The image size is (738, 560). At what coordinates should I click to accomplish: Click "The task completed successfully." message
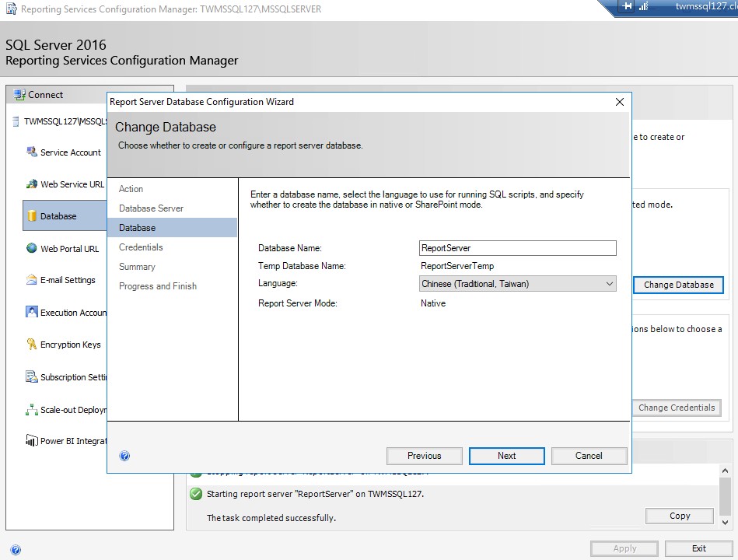tap(271, 518)
